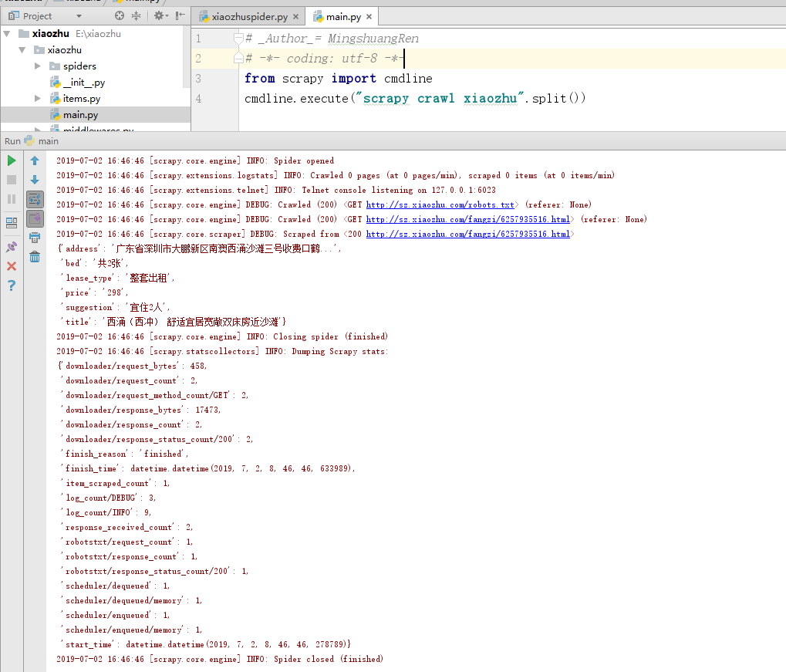
Task: Open the Crawled fangzi/6257935516.html link
Action: pos(468,219)
